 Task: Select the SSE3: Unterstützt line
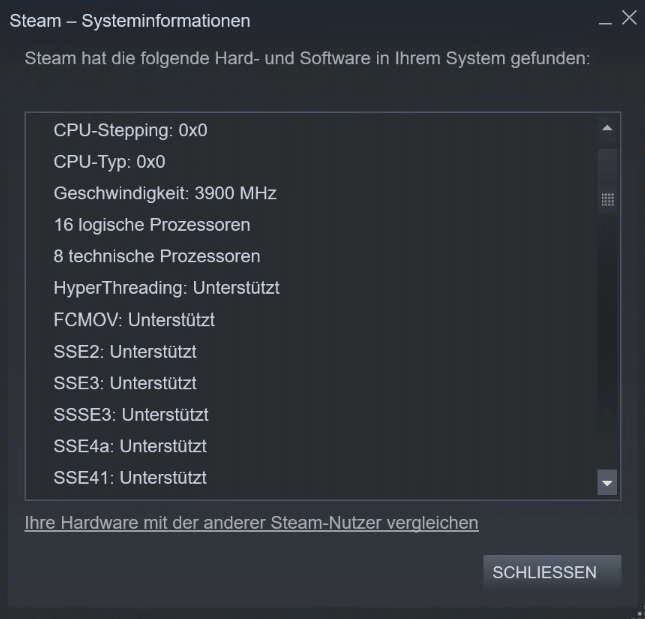pos(125,383)
